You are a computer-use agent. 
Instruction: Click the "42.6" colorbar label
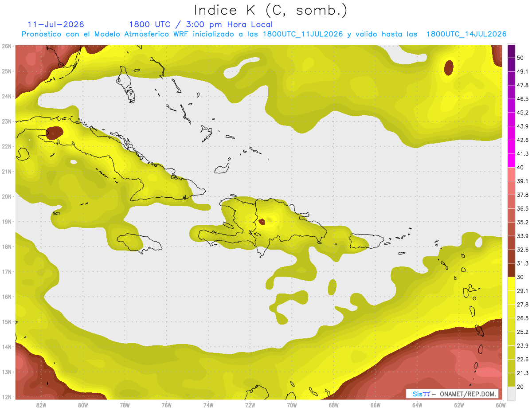[523, 140]
